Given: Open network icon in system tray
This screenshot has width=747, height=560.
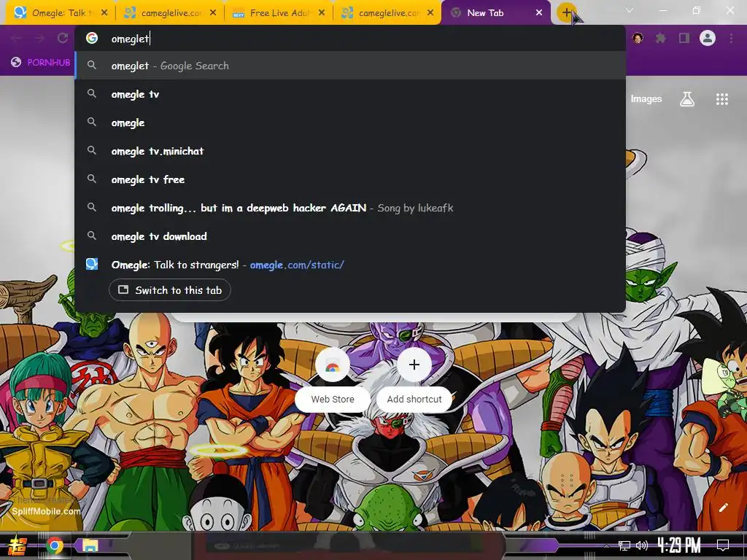Looking at the screenshot, I should click(624, 545).
